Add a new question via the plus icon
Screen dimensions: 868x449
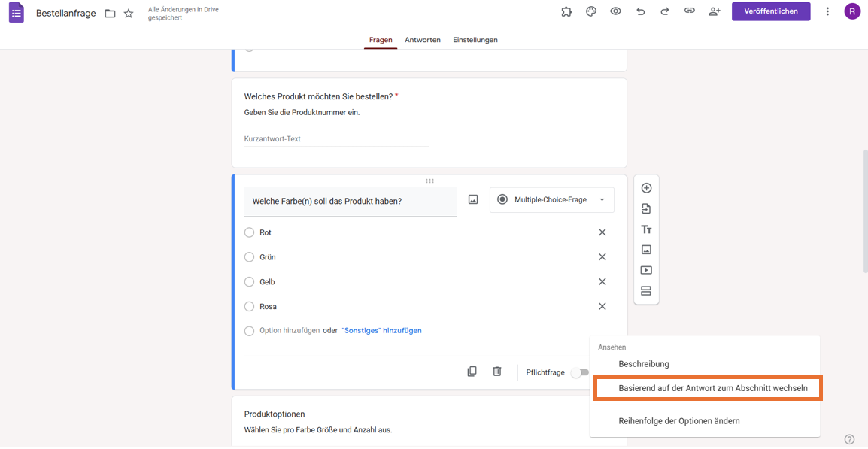646,187
